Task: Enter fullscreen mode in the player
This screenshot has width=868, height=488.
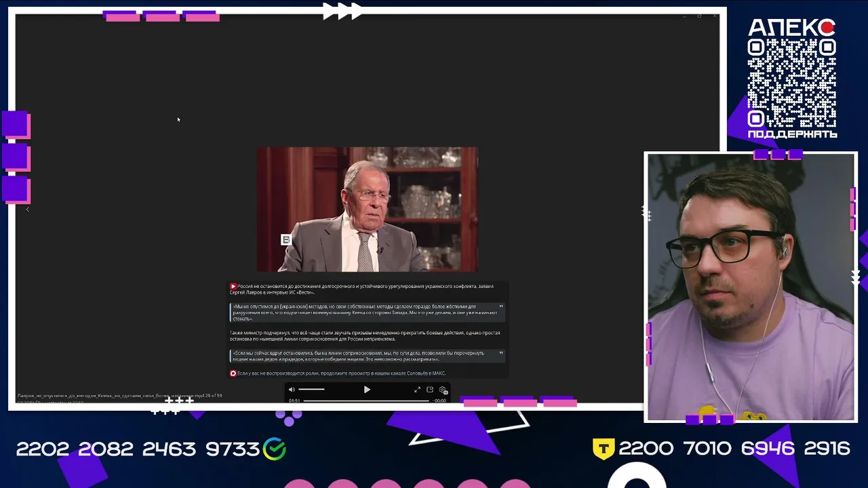Action: (417, 390)
